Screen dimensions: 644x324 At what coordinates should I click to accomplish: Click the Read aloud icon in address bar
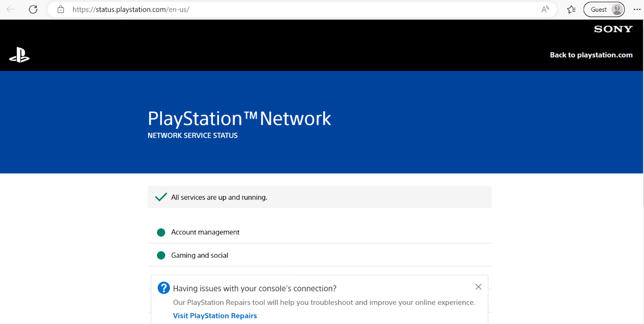point(545,9)
